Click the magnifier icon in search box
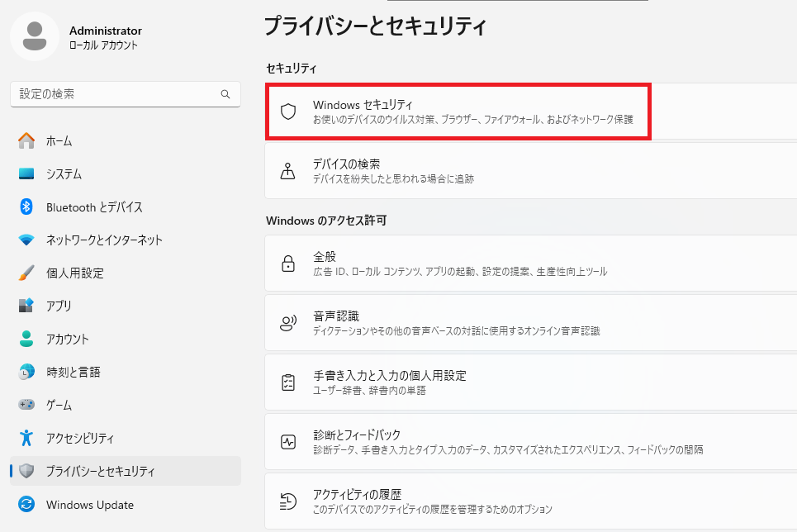 225,94
